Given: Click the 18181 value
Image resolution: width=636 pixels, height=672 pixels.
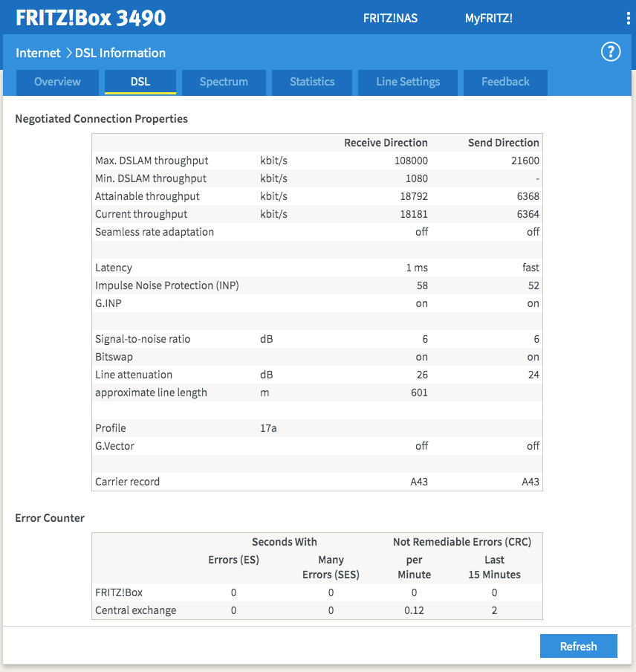Looking at the screenshot, I should point(414,214).
